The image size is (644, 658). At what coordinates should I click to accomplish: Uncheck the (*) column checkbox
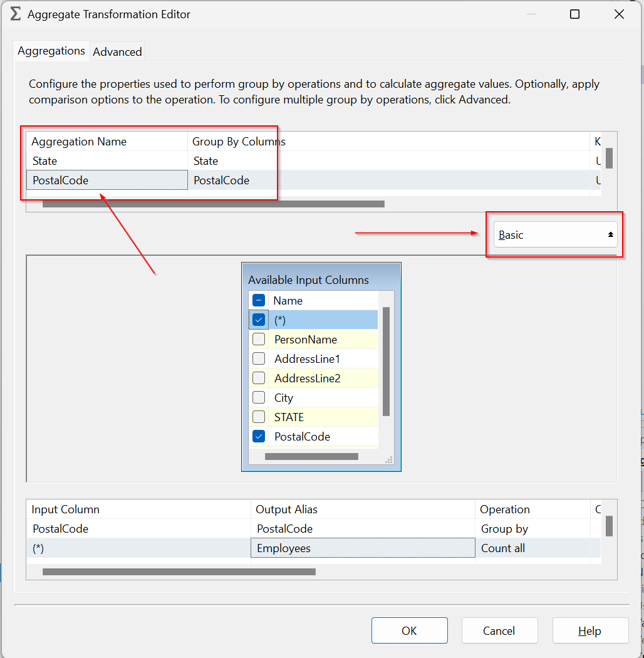[259, 320]
